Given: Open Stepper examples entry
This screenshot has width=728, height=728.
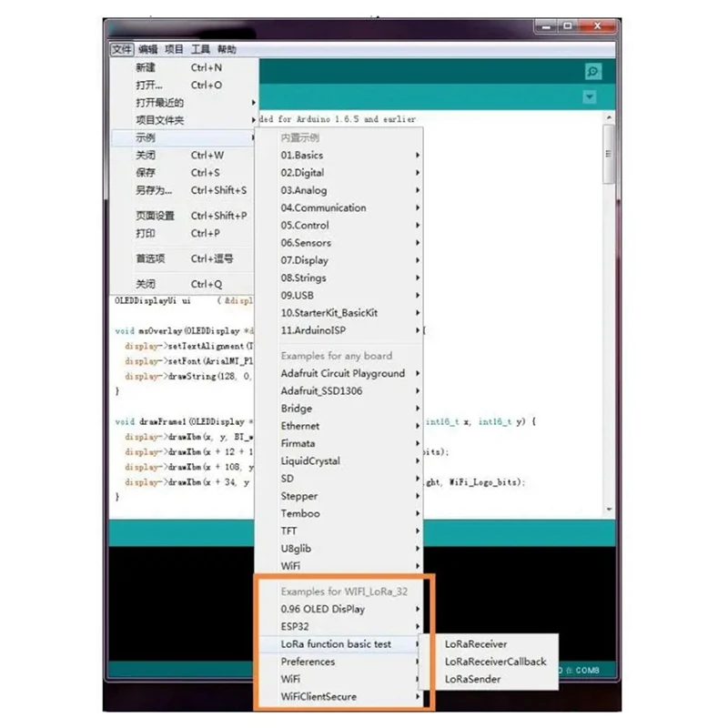Looking at the screenshot, I should point(339,496).
